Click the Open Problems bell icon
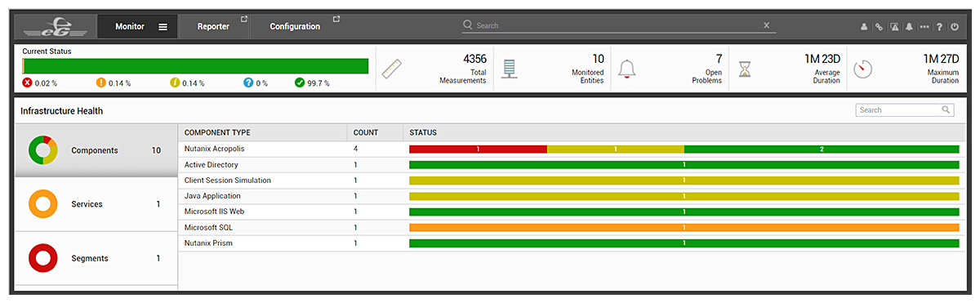The image size is (980, 303). point(626,69)
